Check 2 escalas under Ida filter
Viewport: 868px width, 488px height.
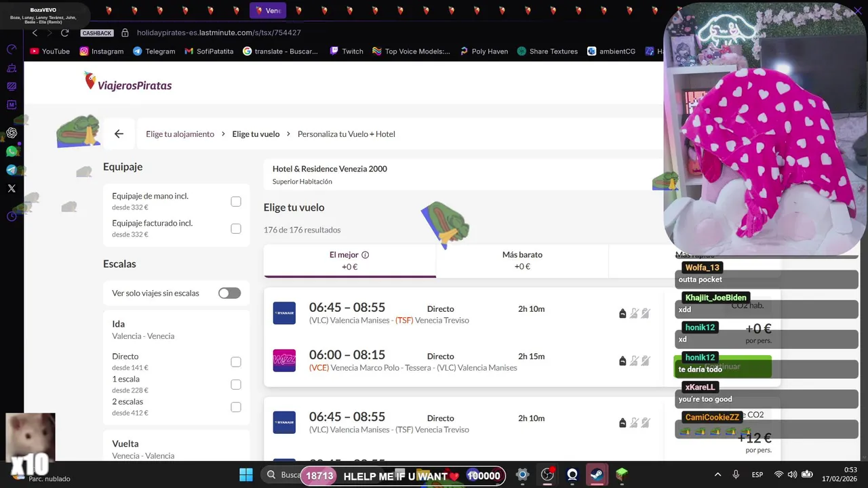pyautogui.click(x=236, y=407)
